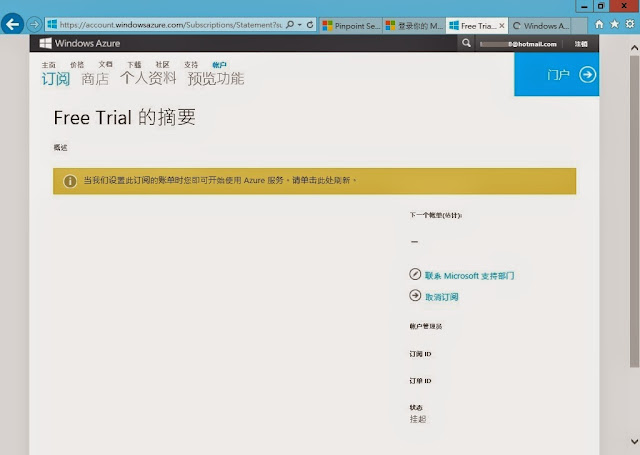Image resolution: width=640 pixels, height=455 pixels.
Task: Minimize the browser window
Action: click(x=584, y=6)
